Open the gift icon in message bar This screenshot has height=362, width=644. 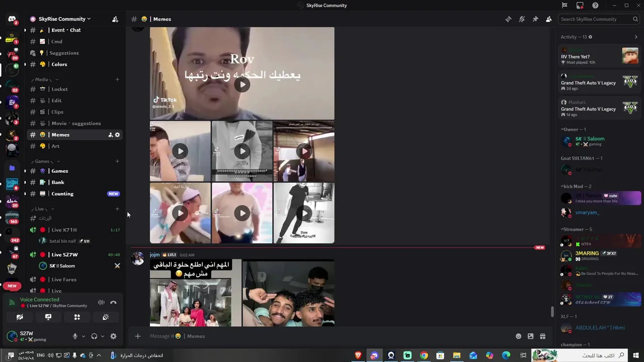[x=542, y=336]
